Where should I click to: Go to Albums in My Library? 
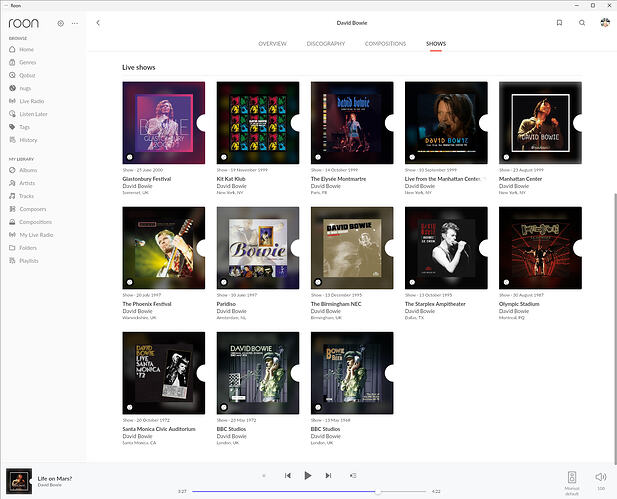coord(28,170)
